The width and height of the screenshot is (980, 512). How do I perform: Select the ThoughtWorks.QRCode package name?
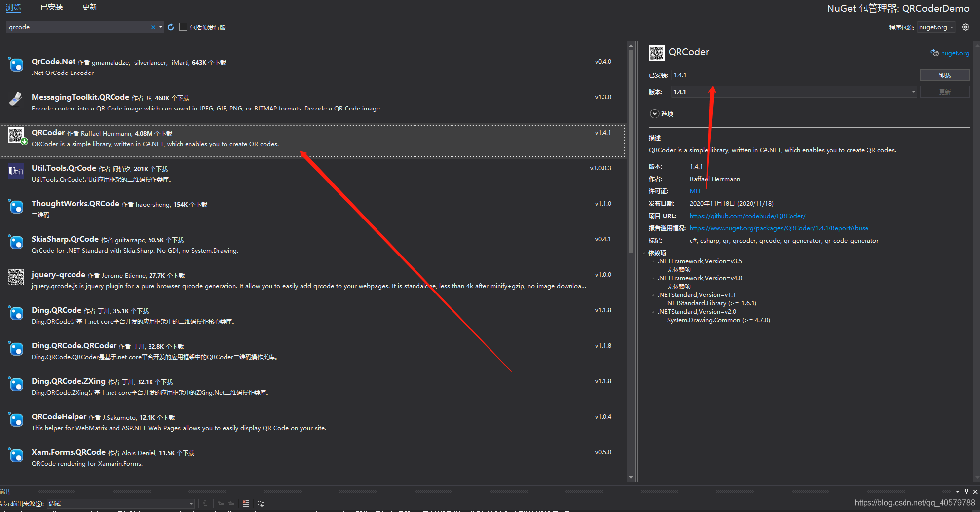(75, 204)
